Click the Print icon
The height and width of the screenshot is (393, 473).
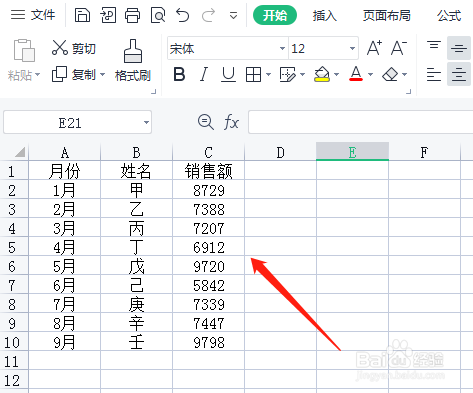[x=133, y=15]
